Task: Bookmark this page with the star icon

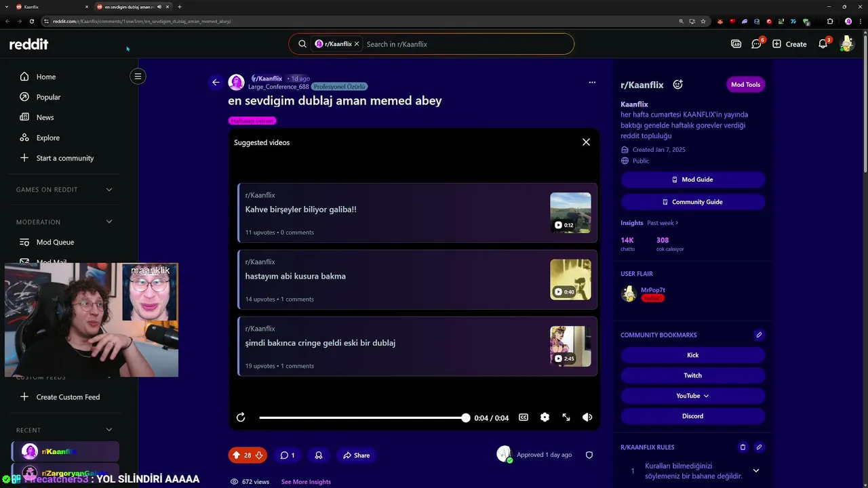Action: coord(703,21)
